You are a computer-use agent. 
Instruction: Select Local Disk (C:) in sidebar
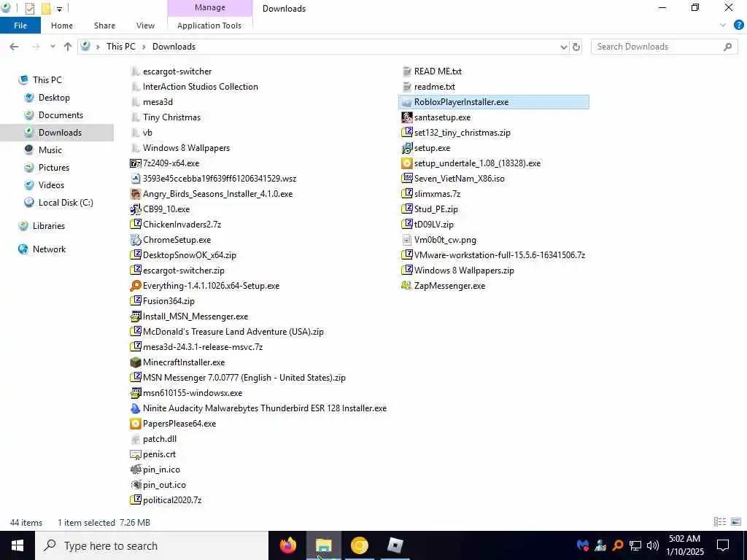(x=65, y=203)
